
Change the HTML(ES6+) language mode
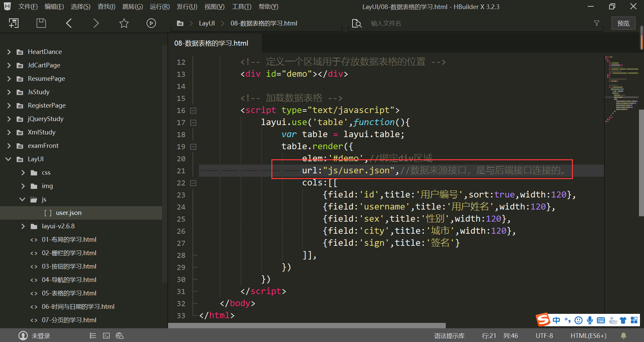click(x=588, y=336)
